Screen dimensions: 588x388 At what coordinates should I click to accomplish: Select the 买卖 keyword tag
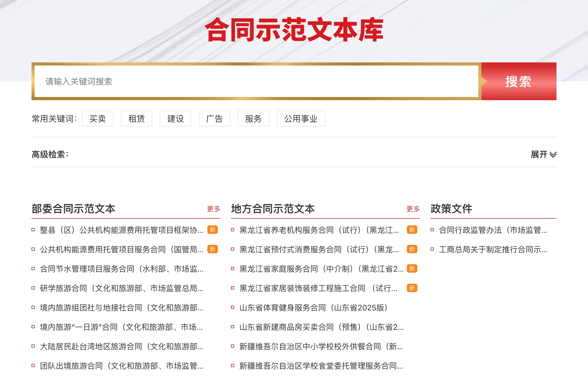pos(98,118)
